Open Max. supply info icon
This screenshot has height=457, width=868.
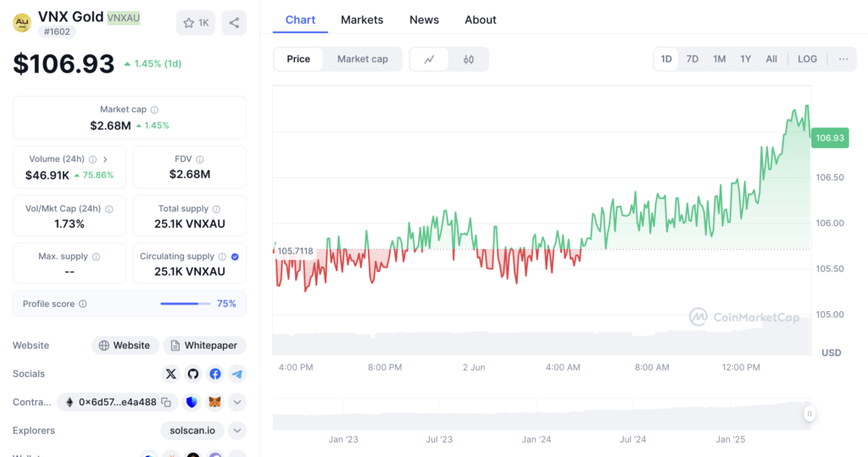pyautogui.click(x=97, y=256)
